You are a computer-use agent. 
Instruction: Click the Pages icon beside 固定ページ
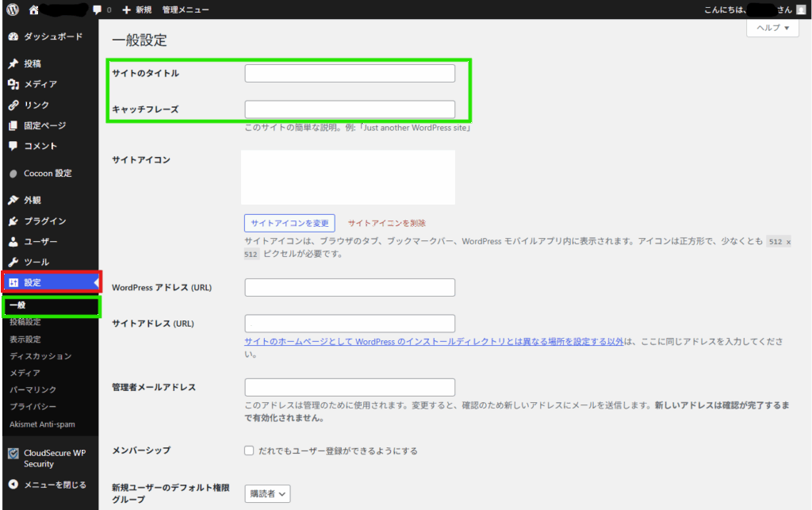[13, 125]
